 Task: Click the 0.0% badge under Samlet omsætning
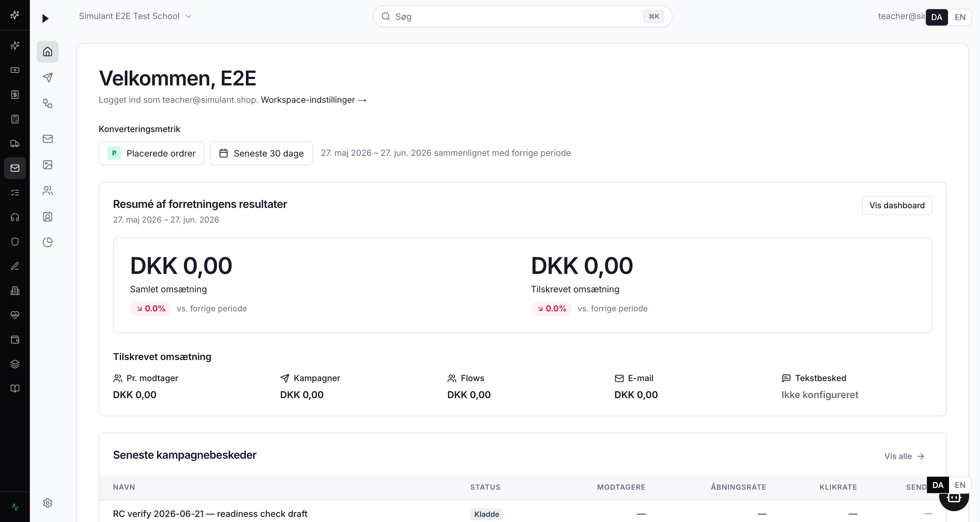pos(151,309)
